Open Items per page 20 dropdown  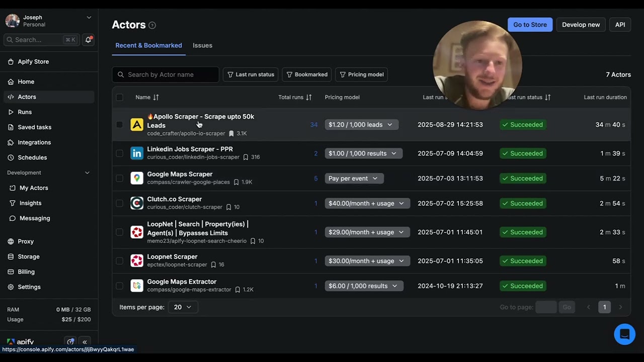click(x=183, y=307)
